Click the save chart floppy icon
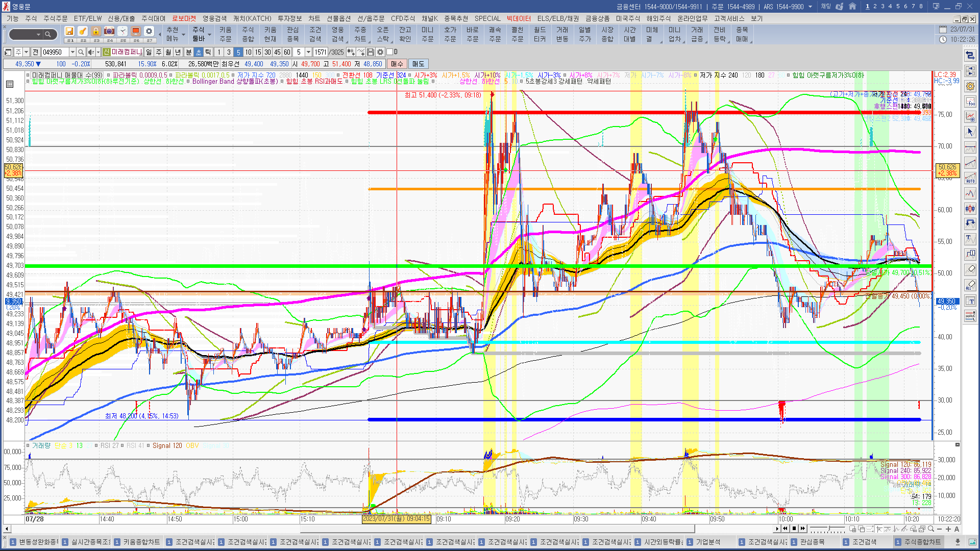 point(371,52)
